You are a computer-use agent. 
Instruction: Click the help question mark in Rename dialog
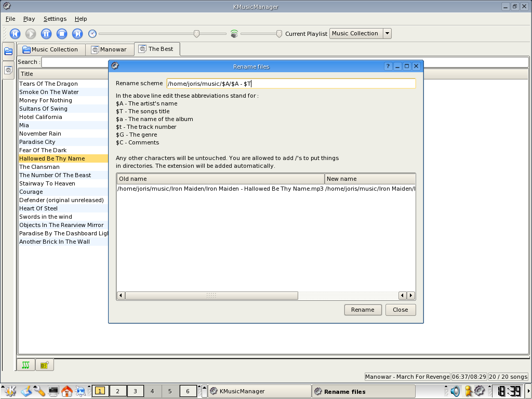[x=388, y=66]
